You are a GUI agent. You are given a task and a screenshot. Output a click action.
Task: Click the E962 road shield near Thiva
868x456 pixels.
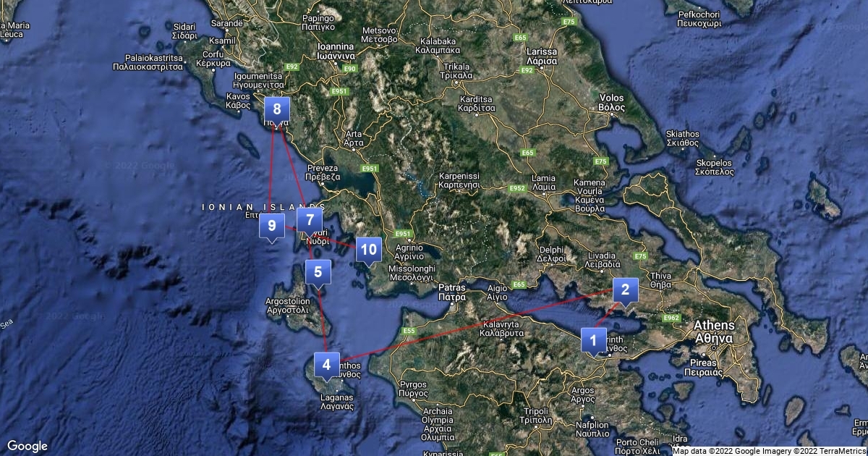[x=671, y=318]
